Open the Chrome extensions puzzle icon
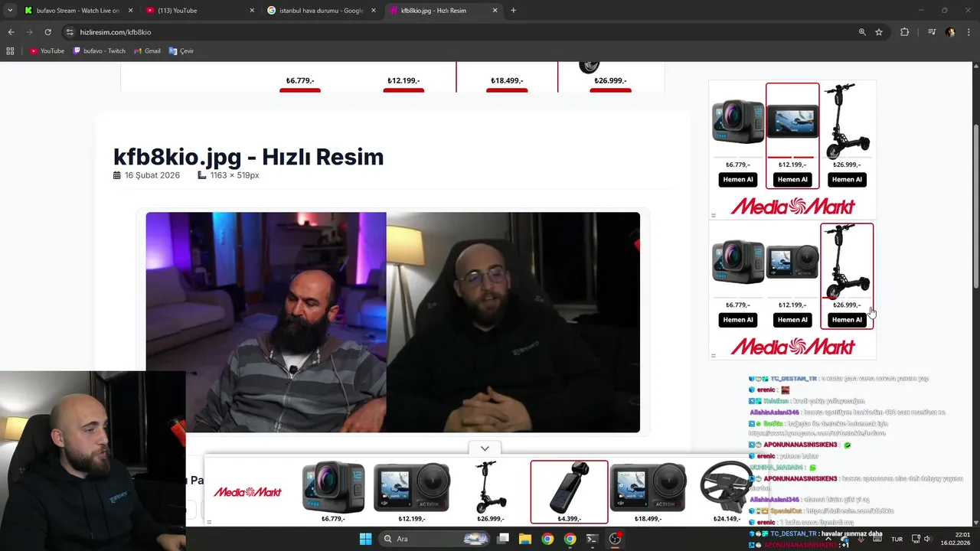Screen dimensions: 980x551 pos(904,32)
